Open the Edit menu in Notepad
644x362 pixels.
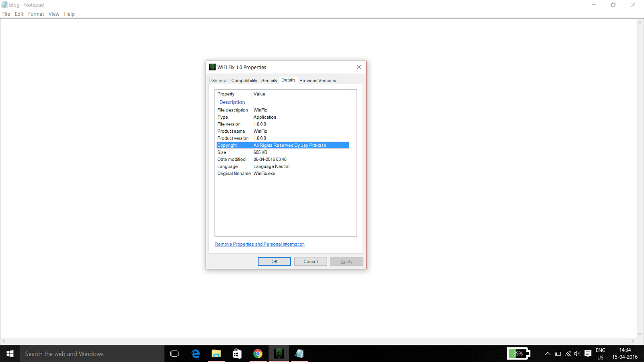19,14
